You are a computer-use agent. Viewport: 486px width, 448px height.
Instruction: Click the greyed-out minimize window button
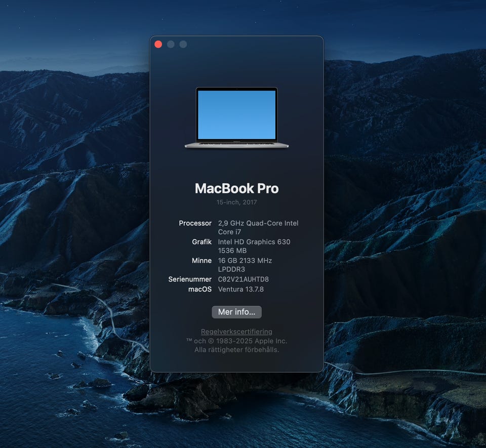coord(171,45)
